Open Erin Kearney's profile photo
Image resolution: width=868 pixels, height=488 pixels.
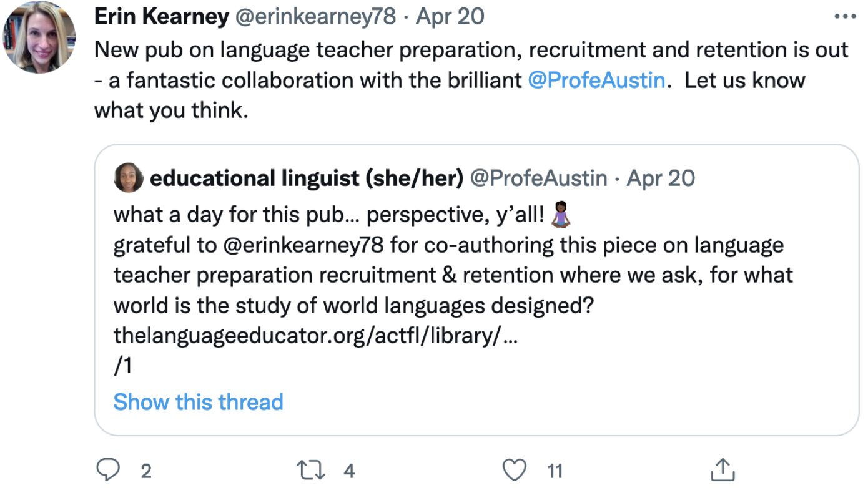click(39, 37)
